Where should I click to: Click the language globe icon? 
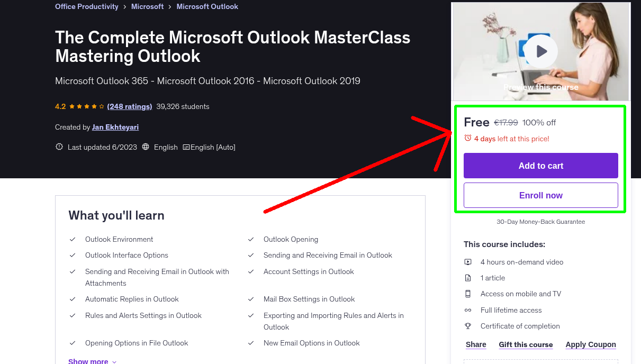pos(145,147)
